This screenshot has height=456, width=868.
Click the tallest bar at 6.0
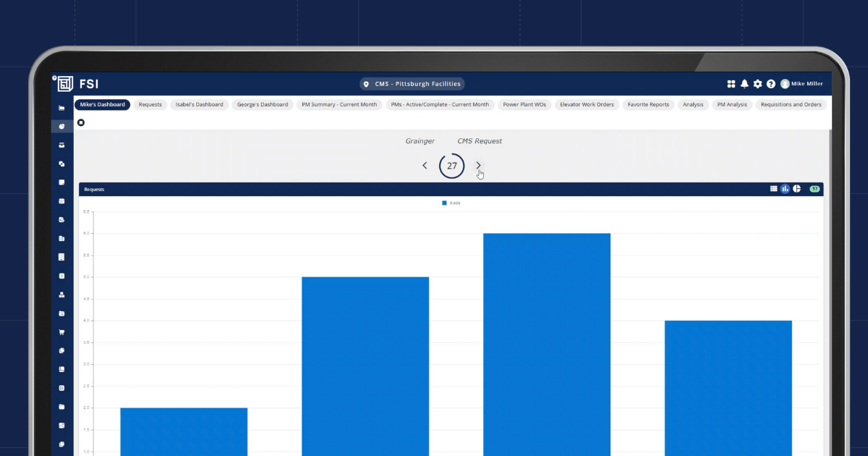click(547, 345)
